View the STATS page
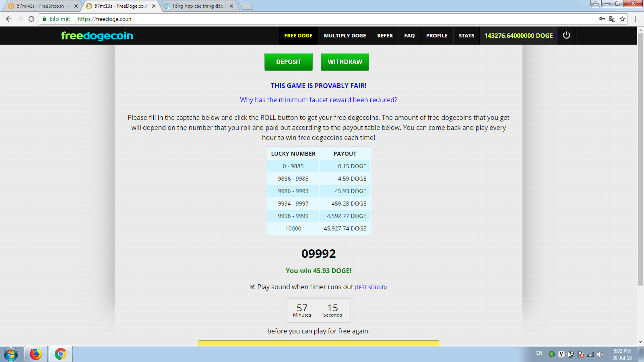Screen dimensions: 644x362 [466, 35]
